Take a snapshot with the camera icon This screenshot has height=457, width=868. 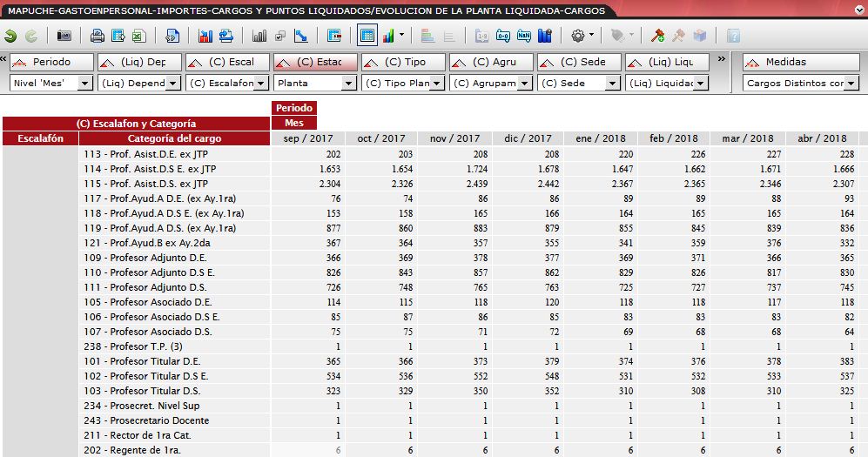64,36
